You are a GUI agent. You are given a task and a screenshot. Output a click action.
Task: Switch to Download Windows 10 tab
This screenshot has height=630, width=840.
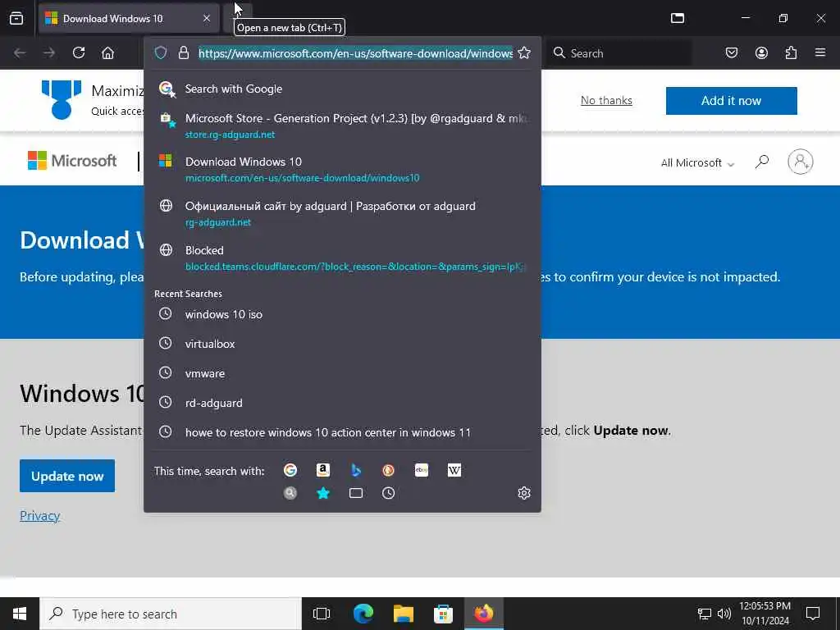pyautogui.click(x=129, y=18)
